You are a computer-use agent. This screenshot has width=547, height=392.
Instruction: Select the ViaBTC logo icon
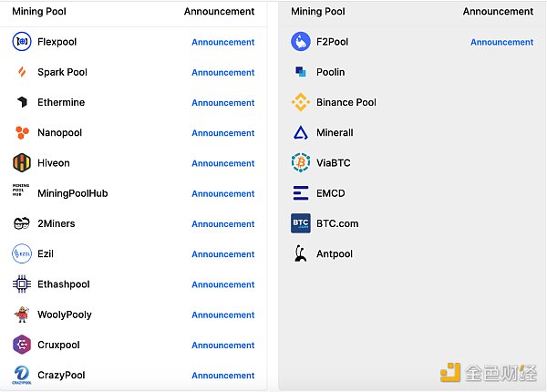point(301,163)
